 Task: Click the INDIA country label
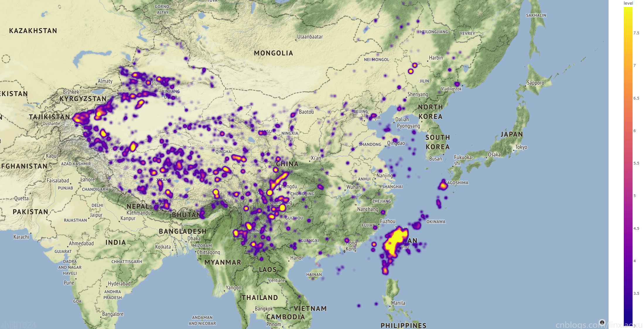click(116, 242)
